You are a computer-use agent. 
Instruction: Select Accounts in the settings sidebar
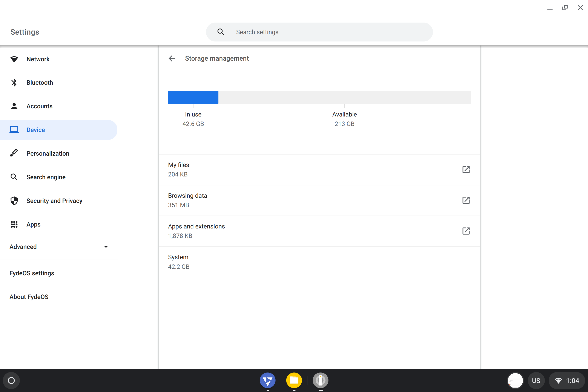59,106
